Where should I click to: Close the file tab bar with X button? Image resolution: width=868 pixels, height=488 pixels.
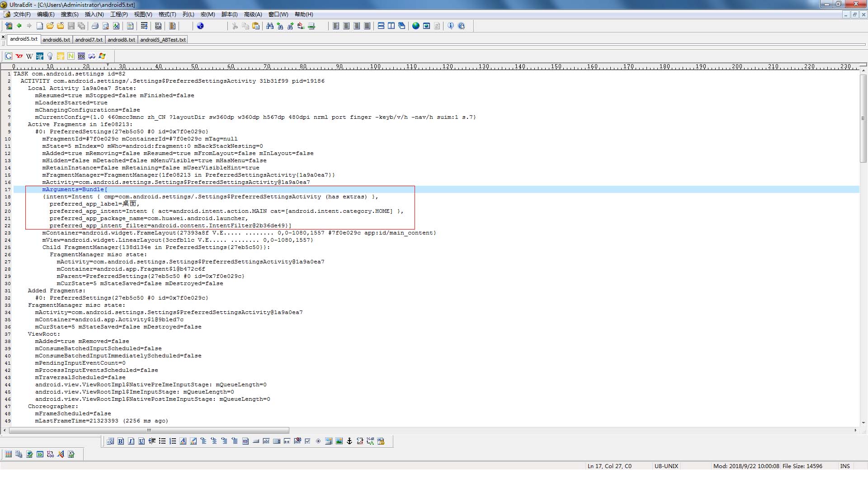pos(3,37)
